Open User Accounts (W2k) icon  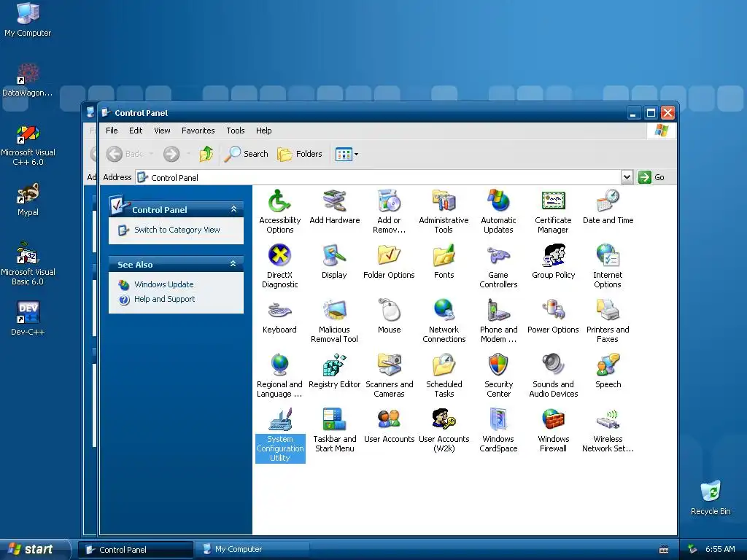point(444,430)
